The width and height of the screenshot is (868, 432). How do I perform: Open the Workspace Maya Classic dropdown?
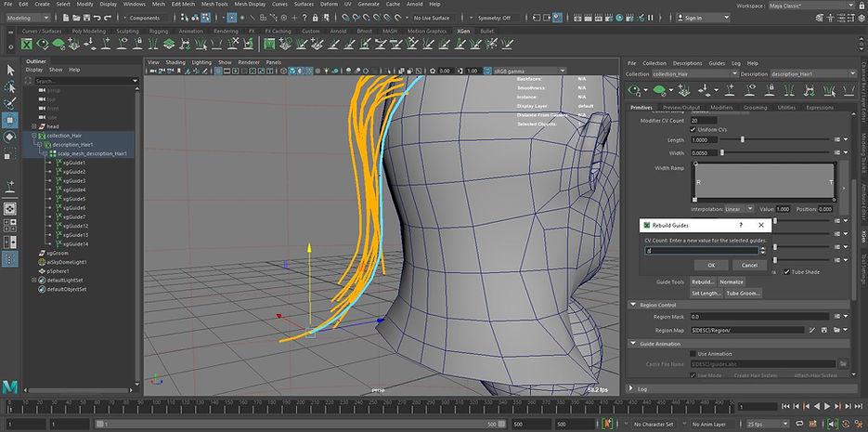pos(811,6)
